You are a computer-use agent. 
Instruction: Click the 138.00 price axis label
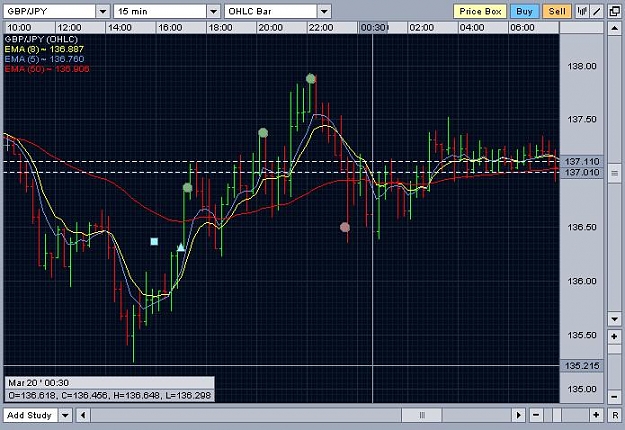click(582, 66)
